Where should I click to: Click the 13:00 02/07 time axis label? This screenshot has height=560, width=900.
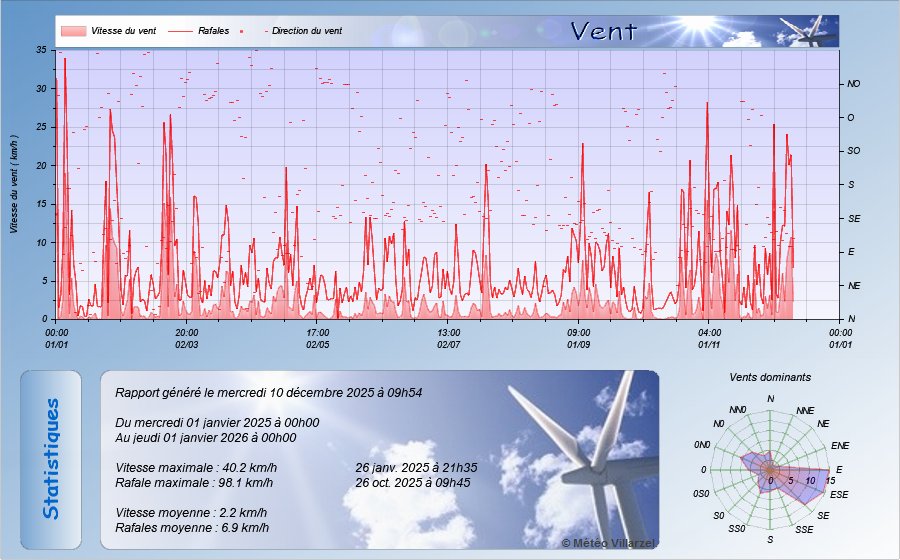pos(448,338)
